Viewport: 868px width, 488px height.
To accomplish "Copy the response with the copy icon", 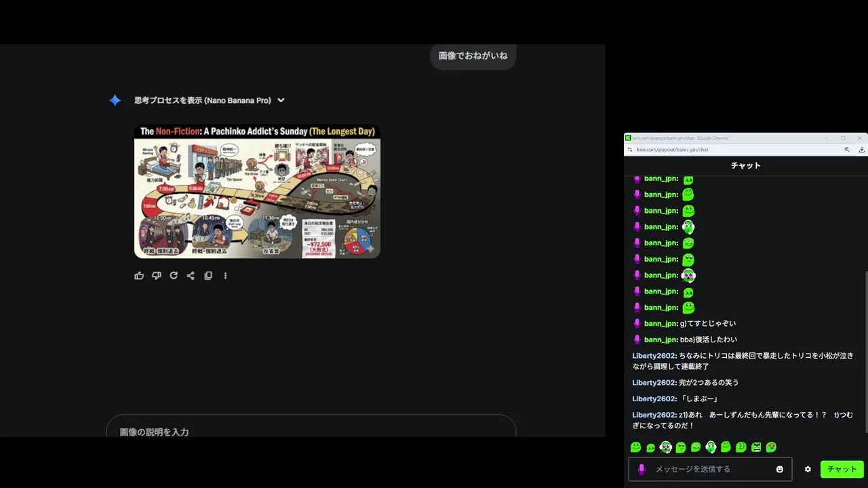I will coord(208,276).
